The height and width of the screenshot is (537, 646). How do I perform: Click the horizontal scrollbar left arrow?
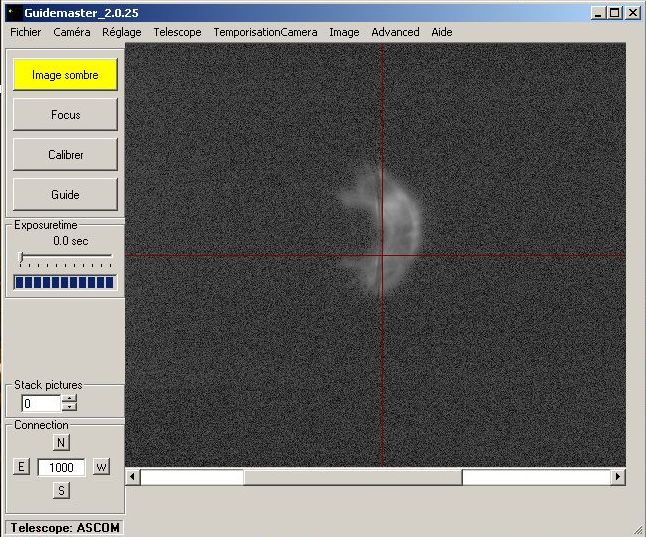coord(132,476)
